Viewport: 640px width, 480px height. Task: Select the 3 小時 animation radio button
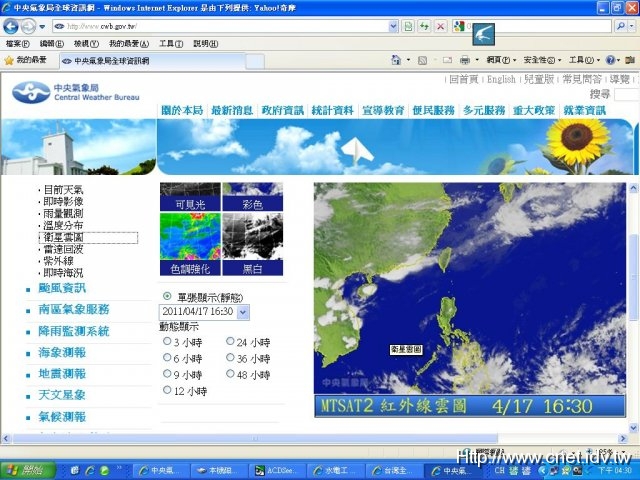click(x=167, y=342)
